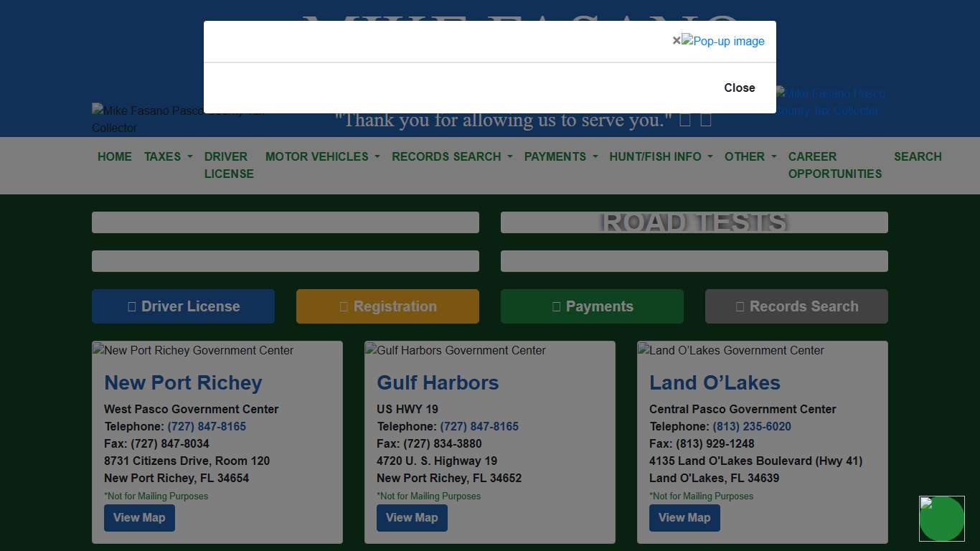This screenshot has height=551, width=980.
Task: Click the Gulf Harbors Government Center image
Action: click(456, 350)
